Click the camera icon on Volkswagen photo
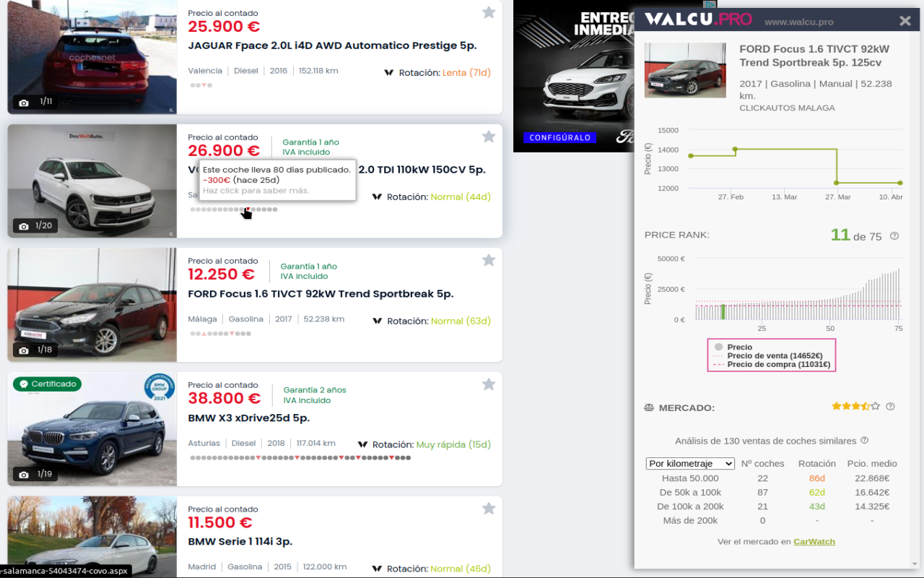The height and width of the screenshot is (578, 924). click(24, 226)
